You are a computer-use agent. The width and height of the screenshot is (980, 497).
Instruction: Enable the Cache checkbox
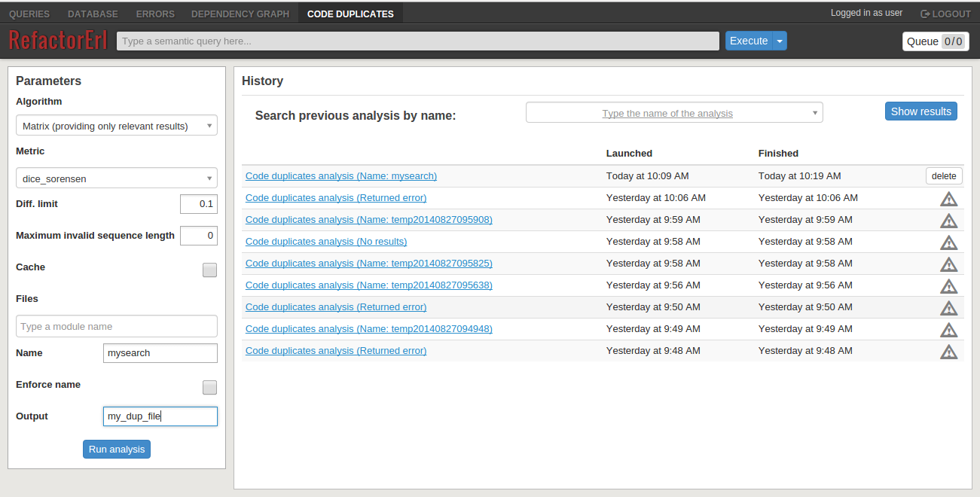[x=209, y=270]
